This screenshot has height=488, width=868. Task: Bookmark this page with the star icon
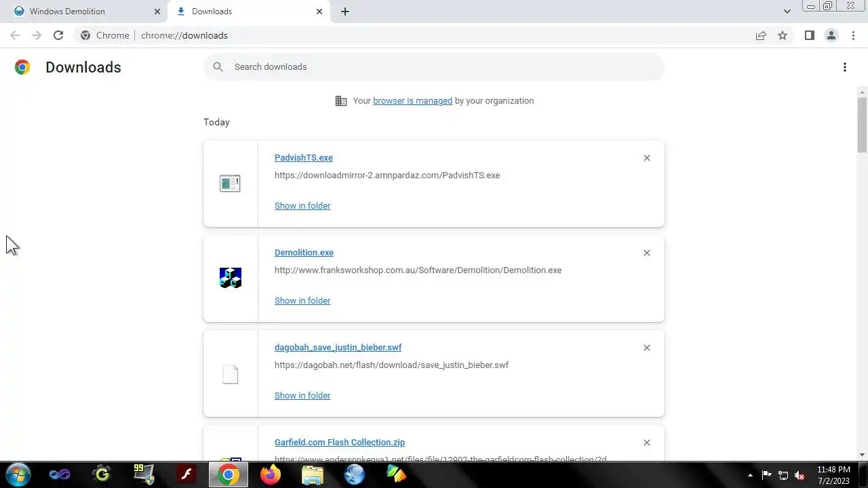coord(783,35)
